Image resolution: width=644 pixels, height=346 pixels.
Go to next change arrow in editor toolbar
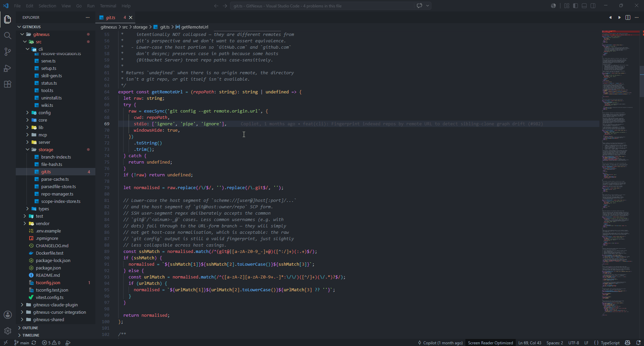[x=619, y=17]
